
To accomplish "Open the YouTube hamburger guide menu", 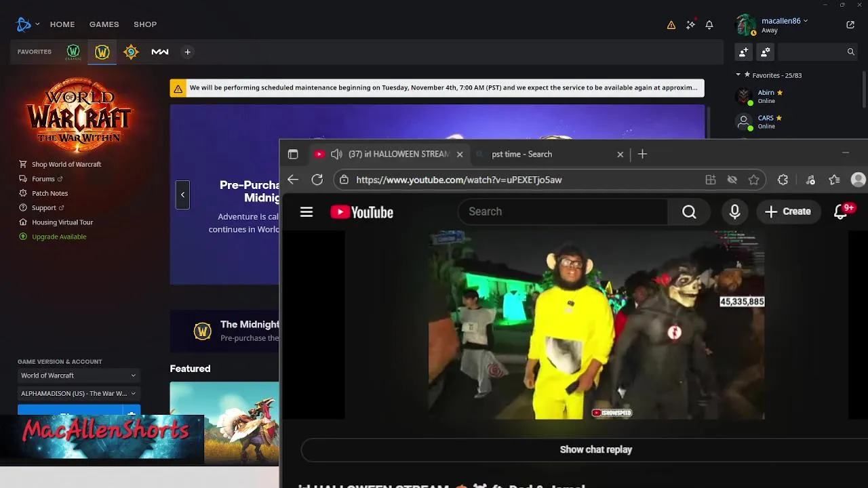I will coord(307,212).
